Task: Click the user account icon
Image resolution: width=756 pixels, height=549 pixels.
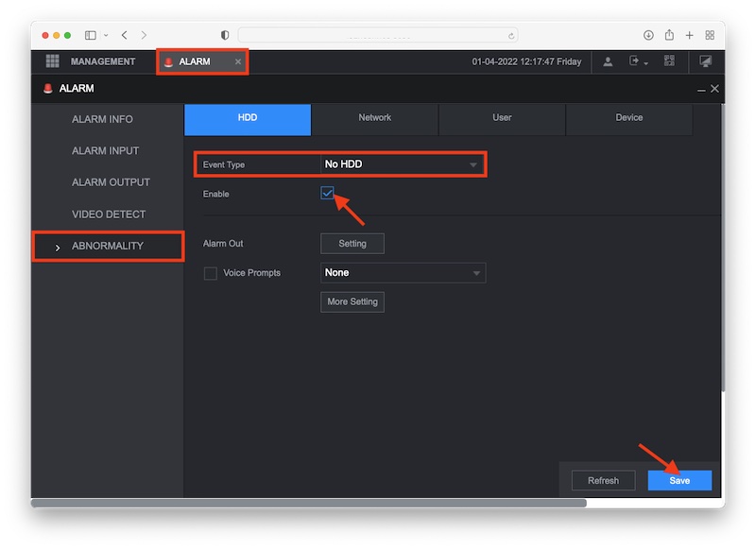Action: click(x=608, y=61)
